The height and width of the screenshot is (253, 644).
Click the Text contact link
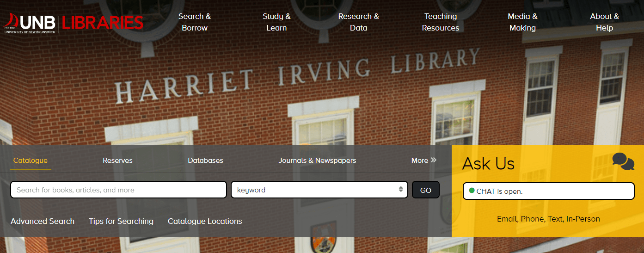[555, 219]
